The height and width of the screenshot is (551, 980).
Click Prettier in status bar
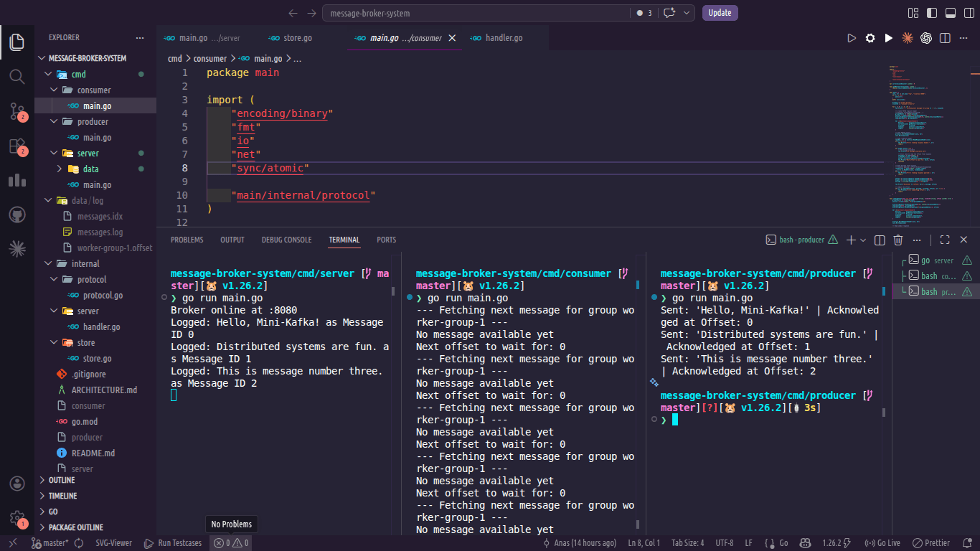click(930, 543)
